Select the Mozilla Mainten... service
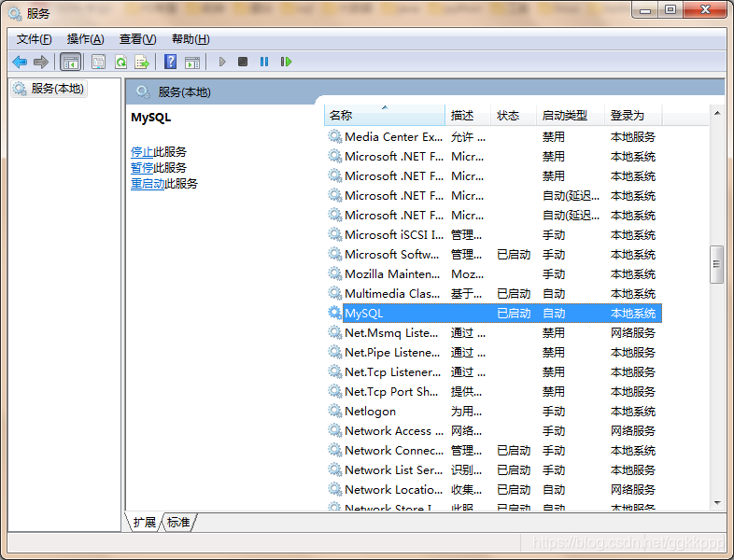 pyautogui.click(x=494, y=273)
